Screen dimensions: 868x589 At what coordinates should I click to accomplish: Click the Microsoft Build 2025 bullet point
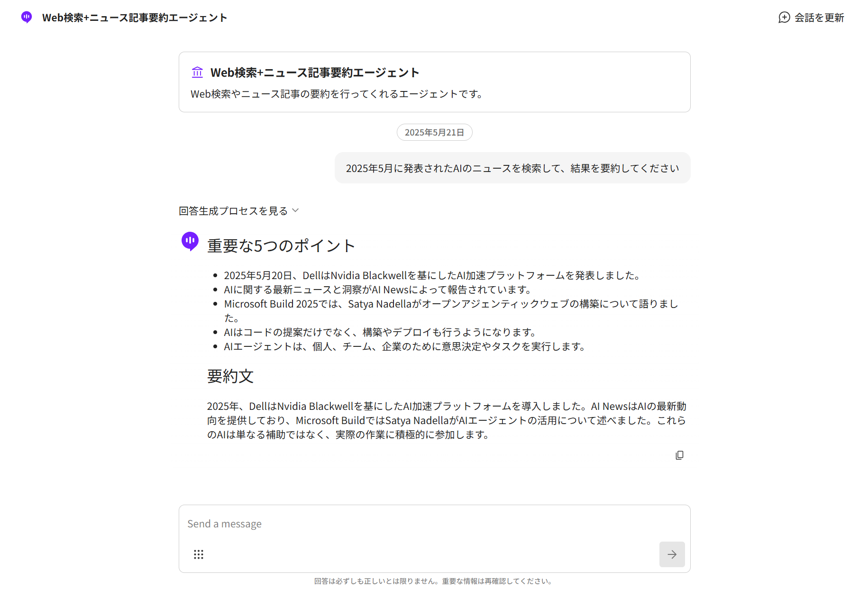(x=450, y=304)
